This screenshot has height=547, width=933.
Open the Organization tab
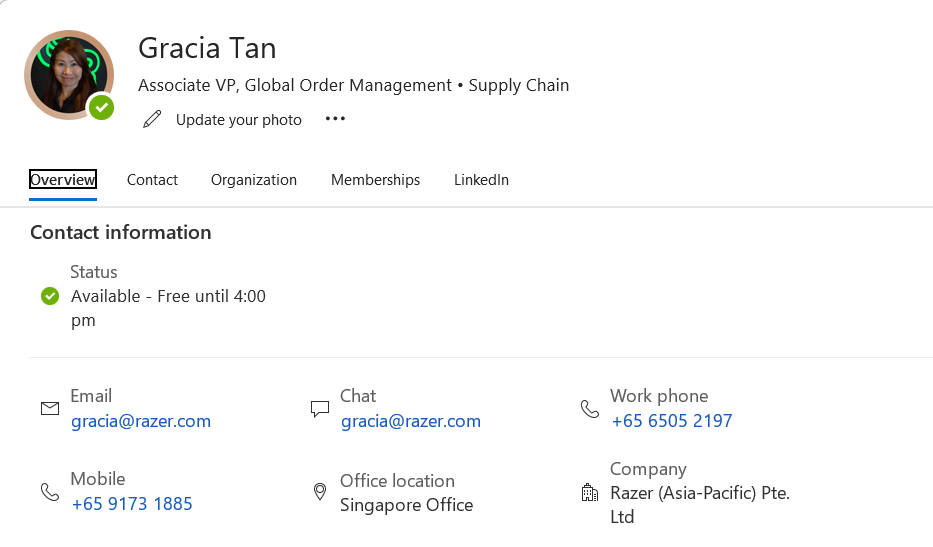tap(253, 180)
